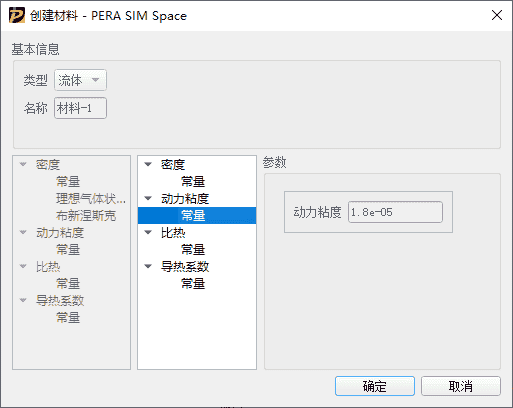
Task: Select 理想气体状... under 密度 in left tree
Action: [x=91, y=198]
